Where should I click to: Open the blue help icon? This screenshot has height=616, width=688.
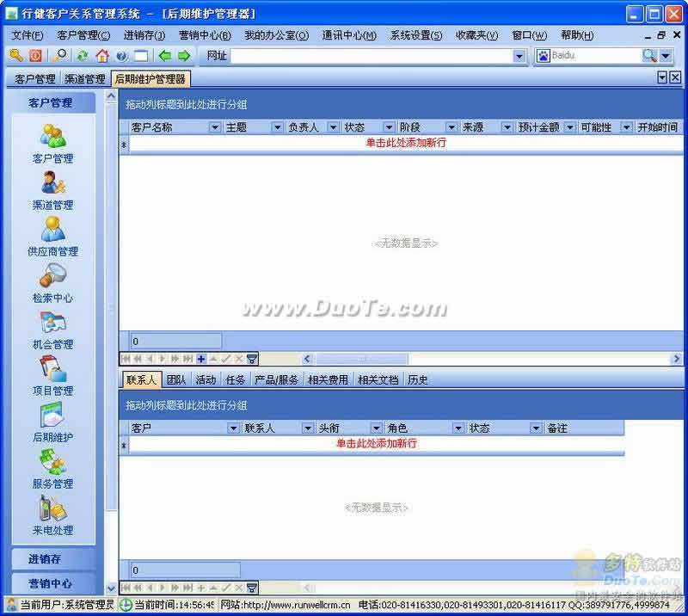coord(121,56)
